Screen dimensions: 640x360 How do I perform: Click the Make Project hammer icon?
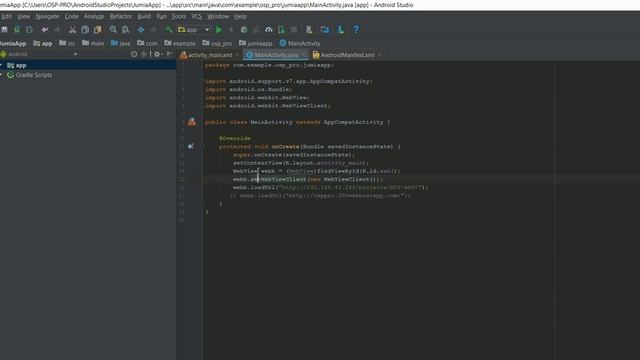point(169,29)
